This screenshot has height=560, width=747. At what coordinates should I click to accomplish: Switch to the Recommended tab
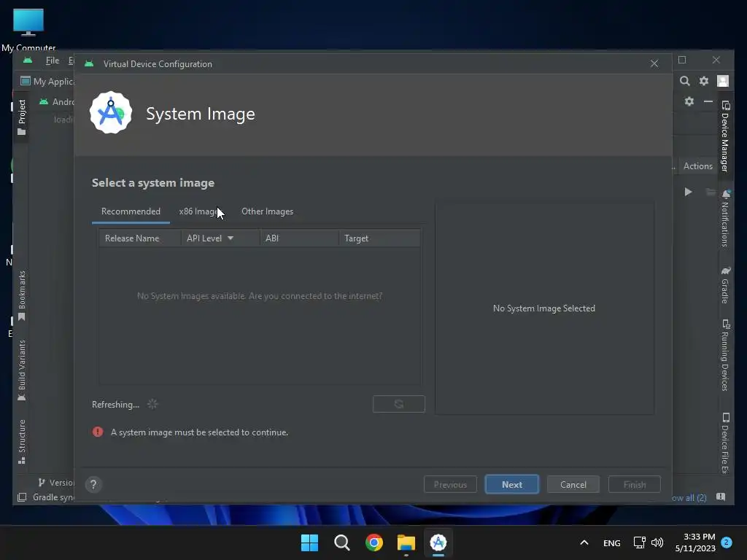click(131, 211)
